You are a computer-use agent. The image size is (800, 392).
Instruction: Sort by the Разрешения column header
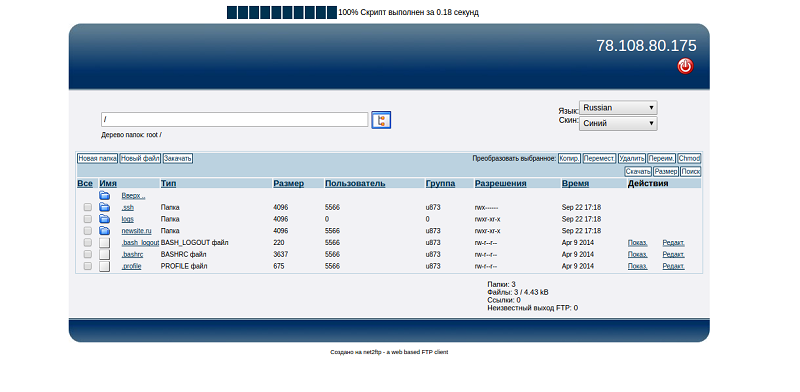501,183
